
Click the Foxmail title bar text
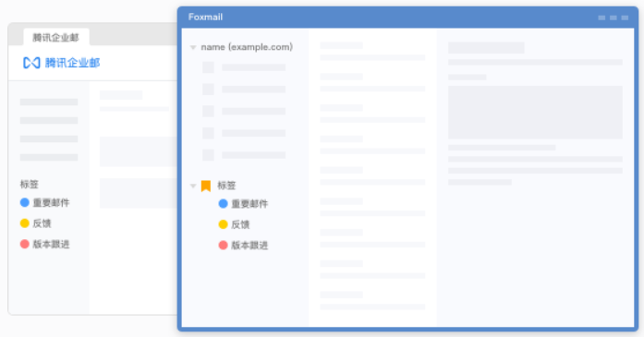point(205,17)
